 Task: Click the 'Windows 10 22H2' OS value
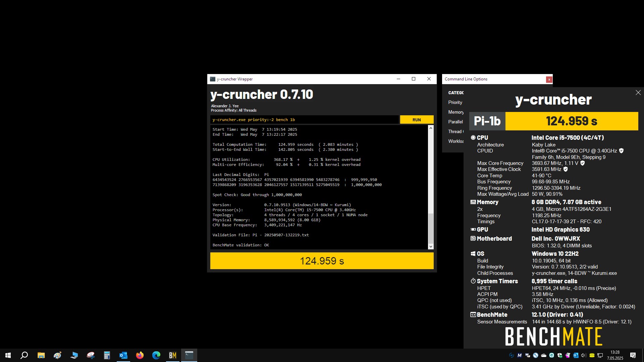(x=555, y=254)
